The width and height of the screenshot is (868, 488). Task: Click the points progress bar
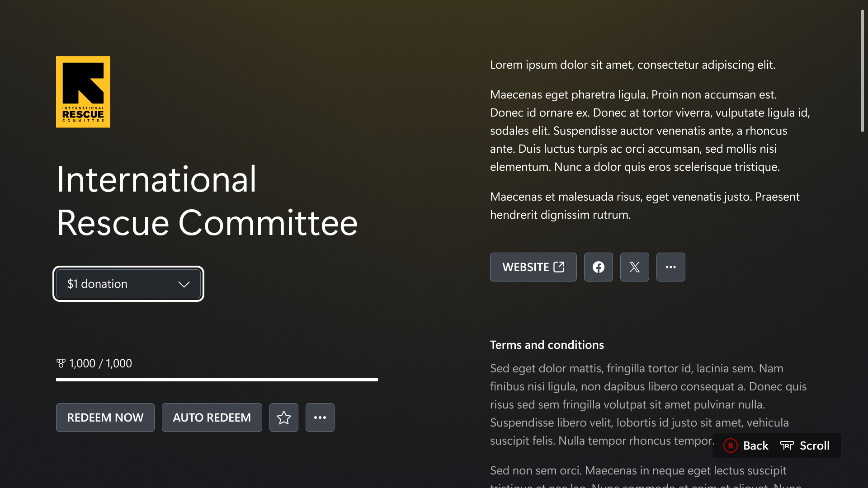pos(217,380)
